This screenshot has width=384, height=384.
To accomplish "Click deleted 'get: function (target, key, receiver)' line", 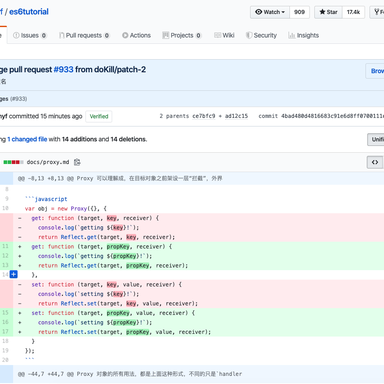I will tap(95, 218).
